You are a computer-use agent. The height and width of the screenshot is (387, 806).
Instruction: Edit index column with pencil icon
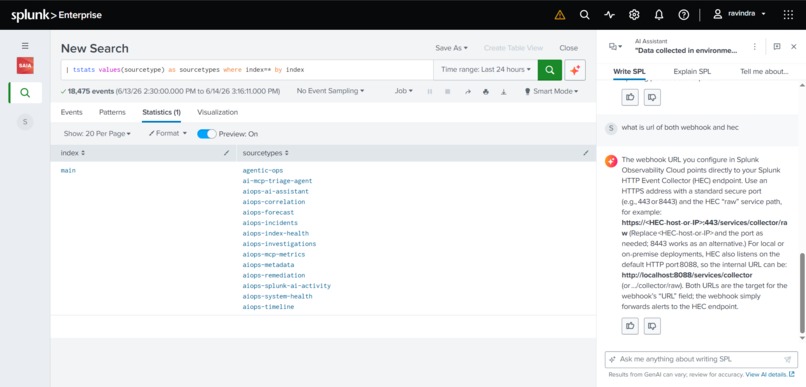coord(227,153)
